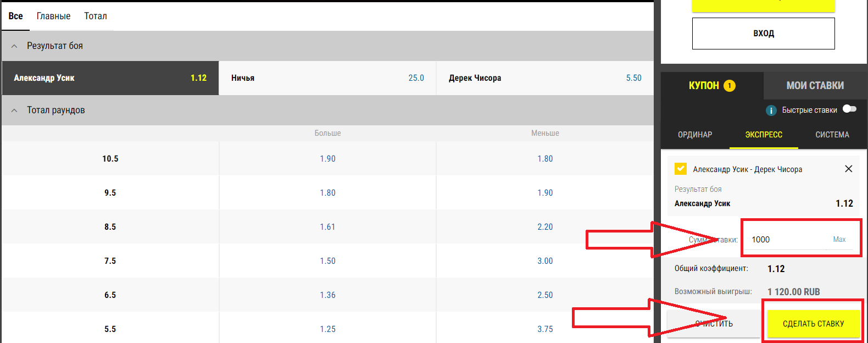Click the coupon count badge next to КУПОН

[729, 86]
